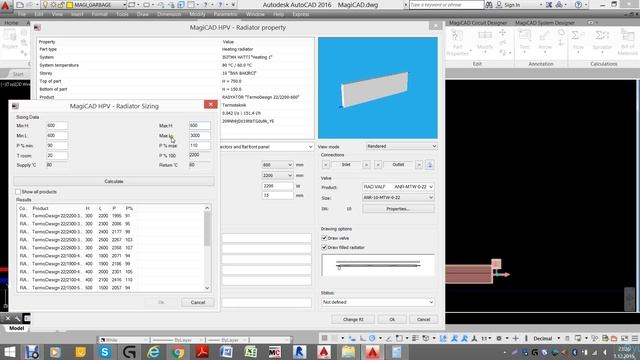Screen dimensions: 640x360
Task: Open Microsoft Word from the taskbar
Action: coord(226,352)
